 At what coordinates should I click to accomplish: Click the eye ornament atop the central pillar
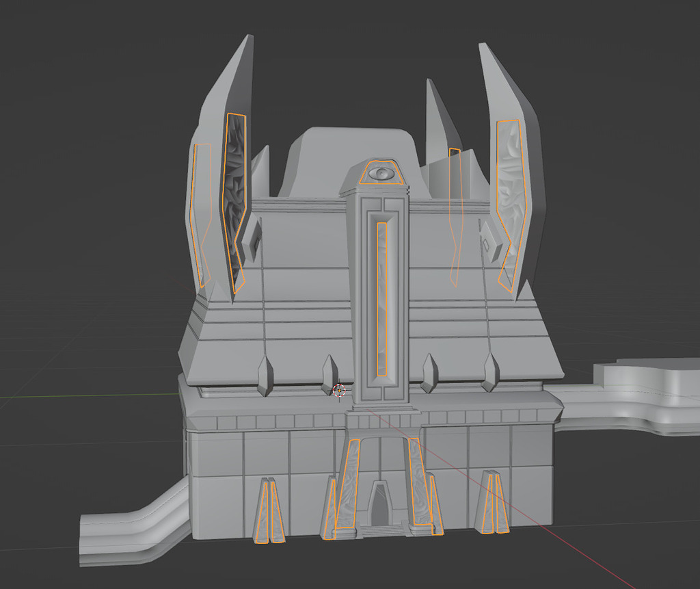point(381,172)
